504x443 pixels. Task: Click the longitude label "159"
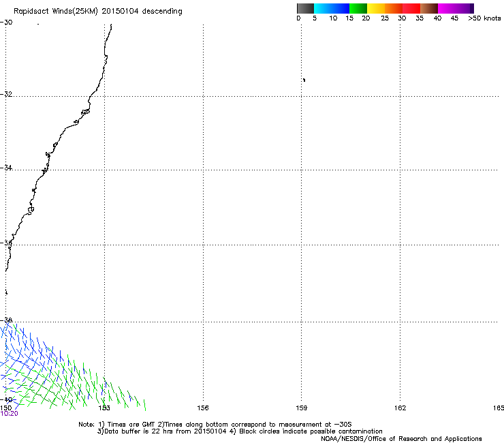[302, 408]
